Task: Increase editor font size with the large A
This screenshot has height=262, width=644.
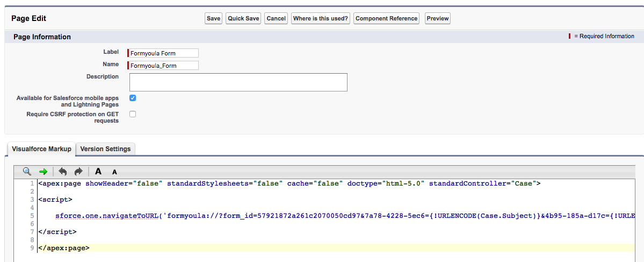Action: pyautogui.click(x=98, y=171)
